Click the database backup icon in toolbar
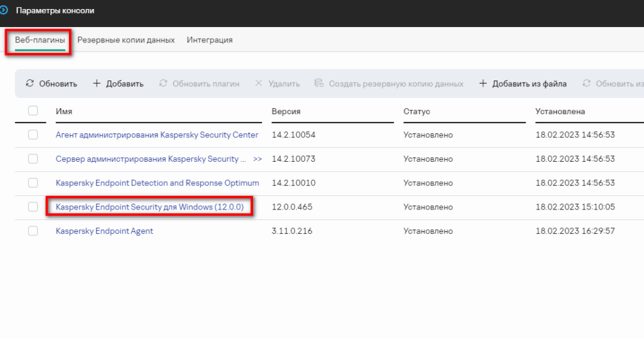 [x=319, y=84]
